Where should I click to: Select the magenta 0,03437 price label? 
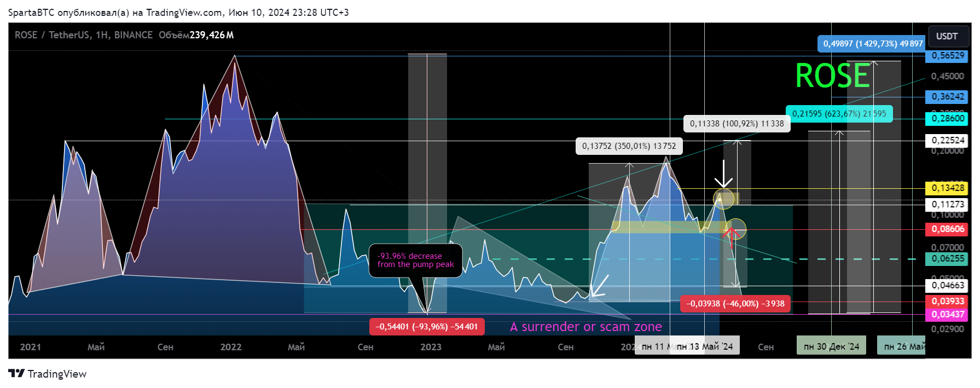948,315
